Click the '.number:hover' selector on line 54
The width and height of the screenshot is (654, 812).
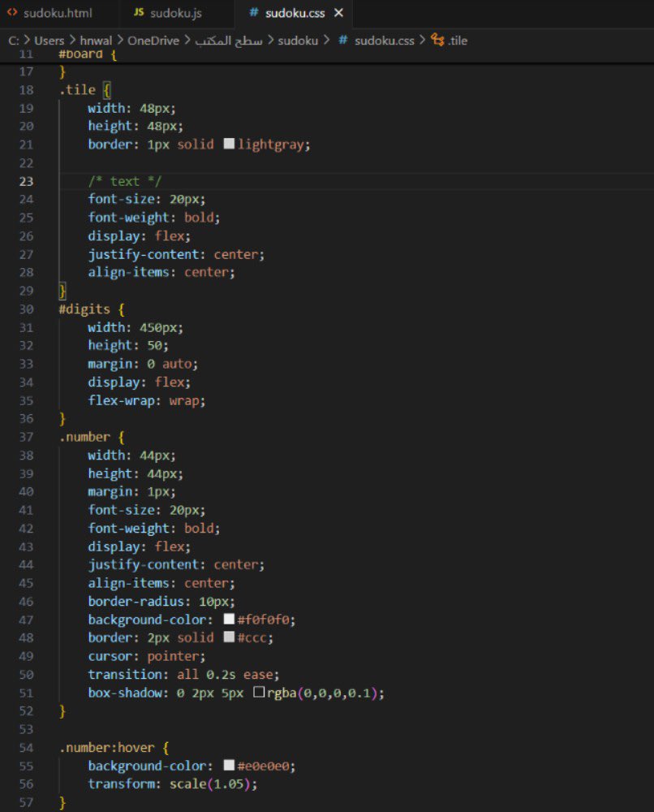tap(107, 748)
